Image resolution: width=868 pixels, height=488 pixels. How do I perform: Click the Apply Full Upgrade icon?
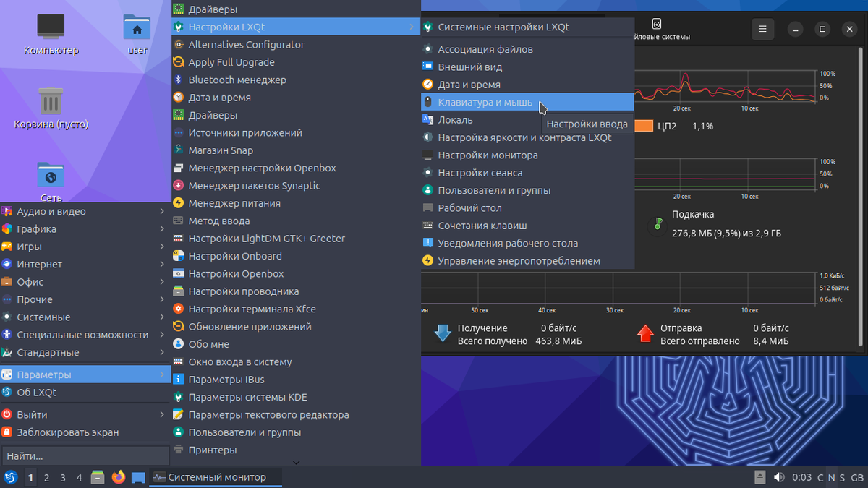coord(179,62)
